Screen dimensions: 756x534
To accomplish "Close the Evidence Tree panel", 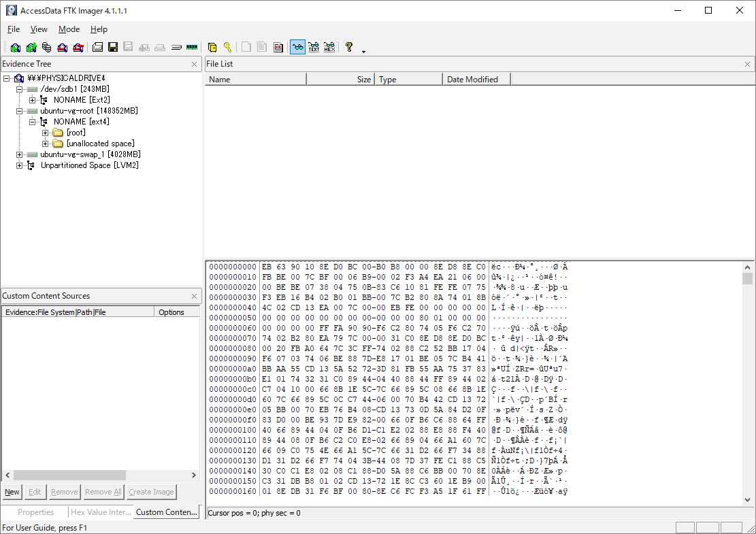I will [194, 64].
